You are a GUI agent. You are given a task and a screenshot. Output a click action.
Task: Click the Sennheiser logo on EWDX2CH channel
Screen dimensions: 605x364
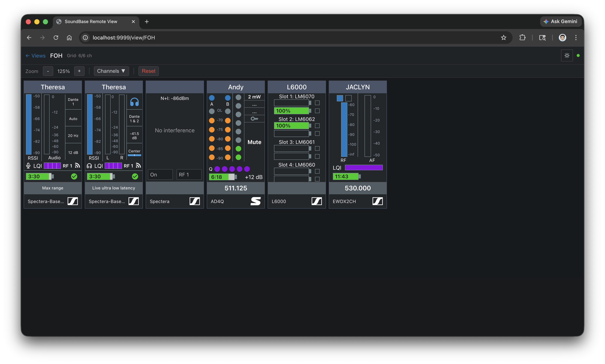click(x=377, y=201)
